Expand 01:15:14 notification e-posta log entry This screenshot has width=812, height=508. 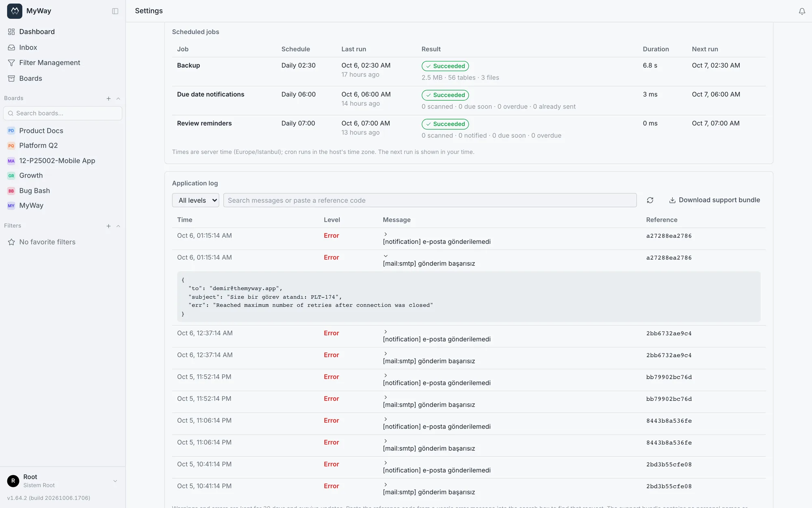click(x=386, y=234)
